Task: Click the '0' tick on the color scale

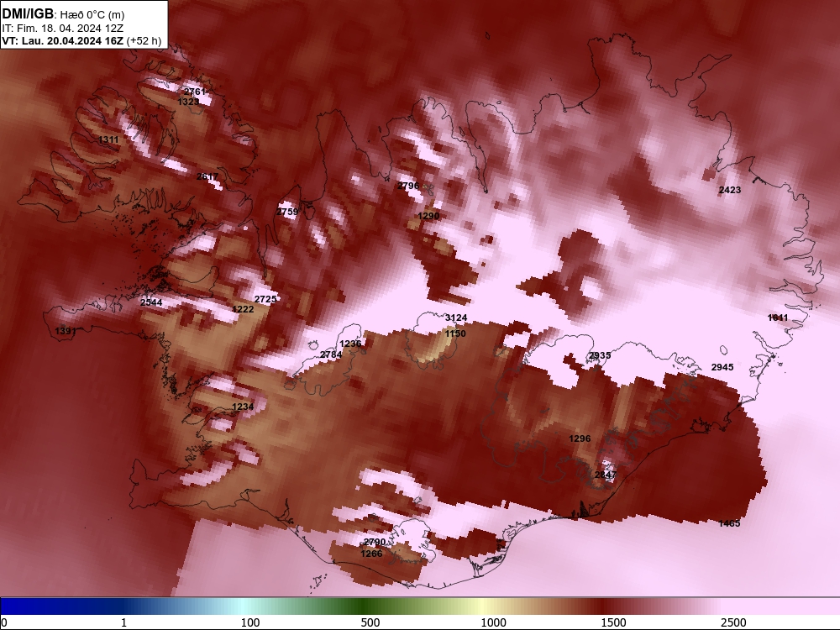Action: 4,622
